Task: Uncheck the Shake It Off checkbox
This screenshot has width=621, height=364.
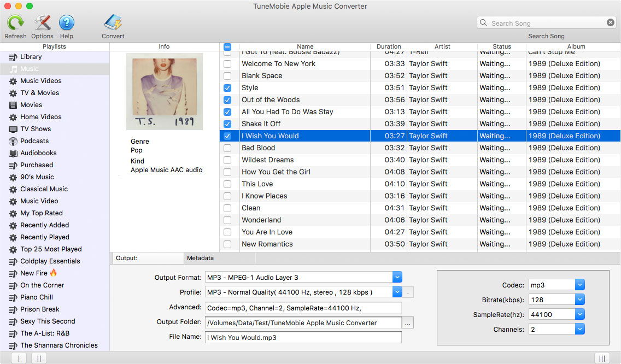Action: (227, 124)
